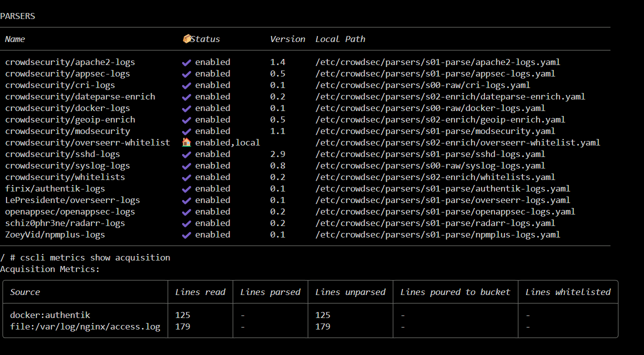Click the Version column header
644x355 pixels.
(288, 39)
